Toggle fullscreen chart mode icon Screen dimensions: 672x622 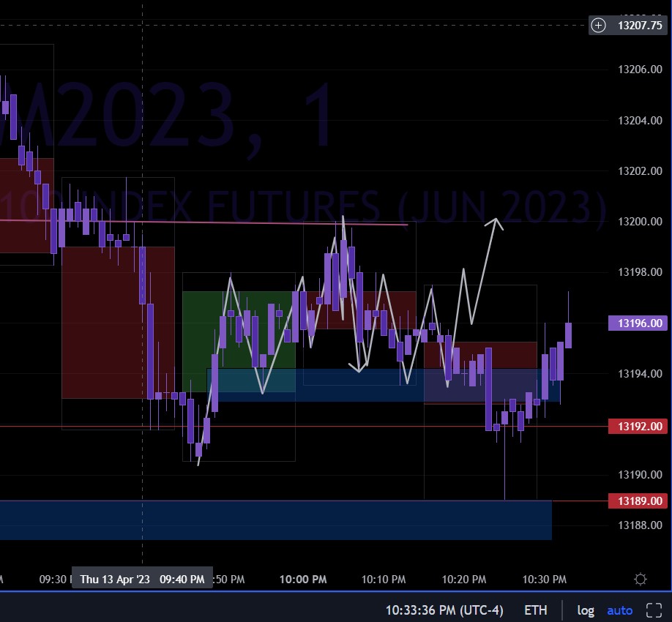[x=654, y=610]
